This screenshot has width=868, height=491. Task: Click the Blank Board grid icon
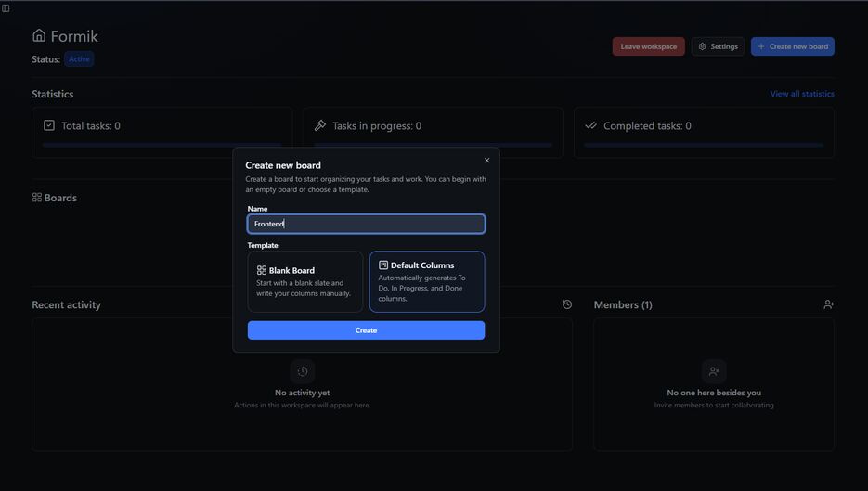point(262,270)
